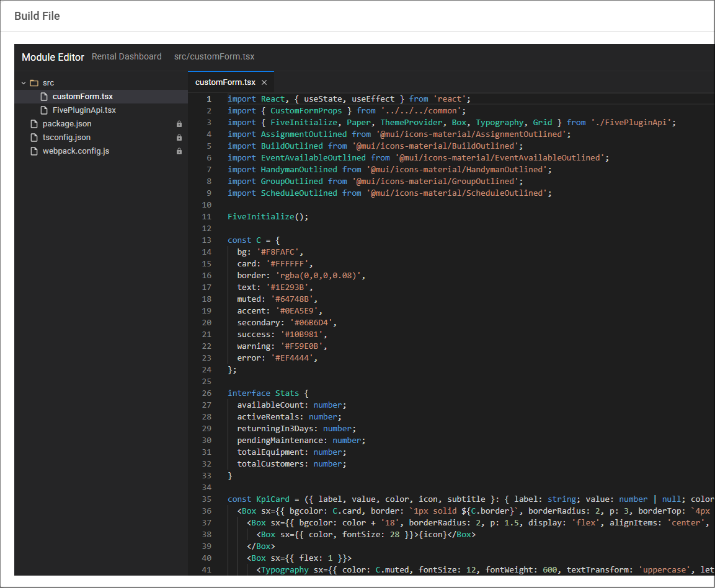Image resolution: width=715 pixels, height=588 pixels.
Task: Click the error value '#EF4444'
Action: point(292,358)
